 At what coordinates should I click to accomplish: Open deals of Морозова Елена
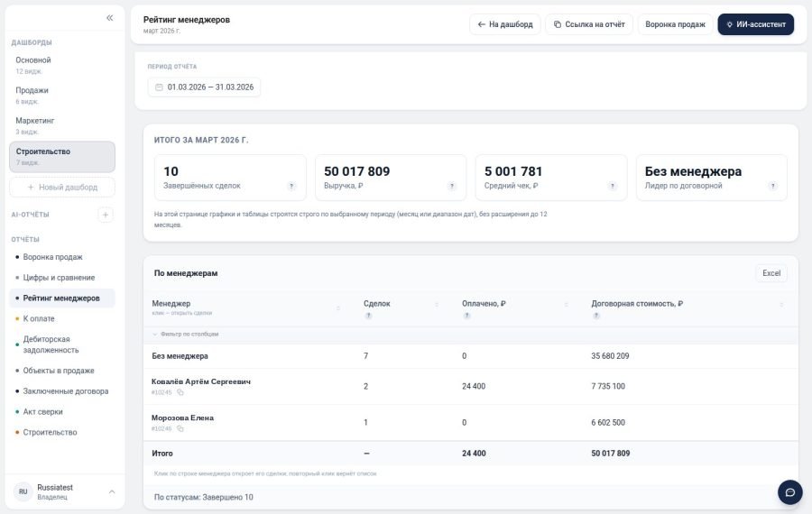click(x=471, y=423)
